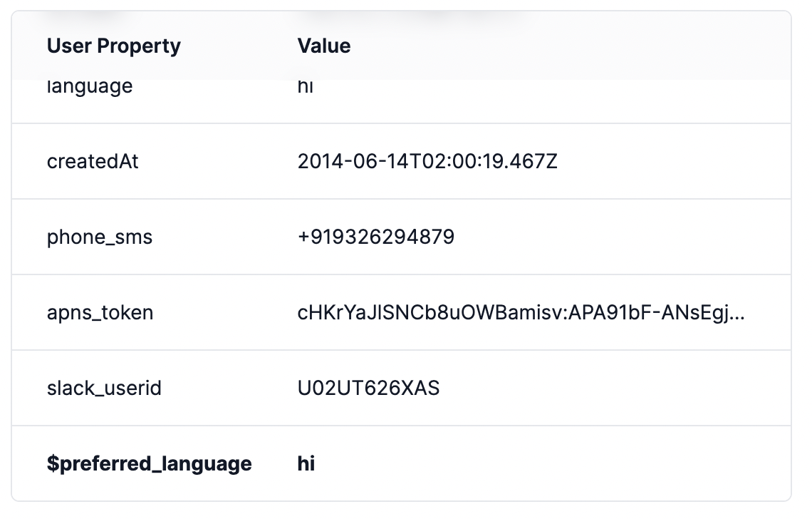Click the bold hi preferred language value
This screenshot has width=812, height=519.
306,463
